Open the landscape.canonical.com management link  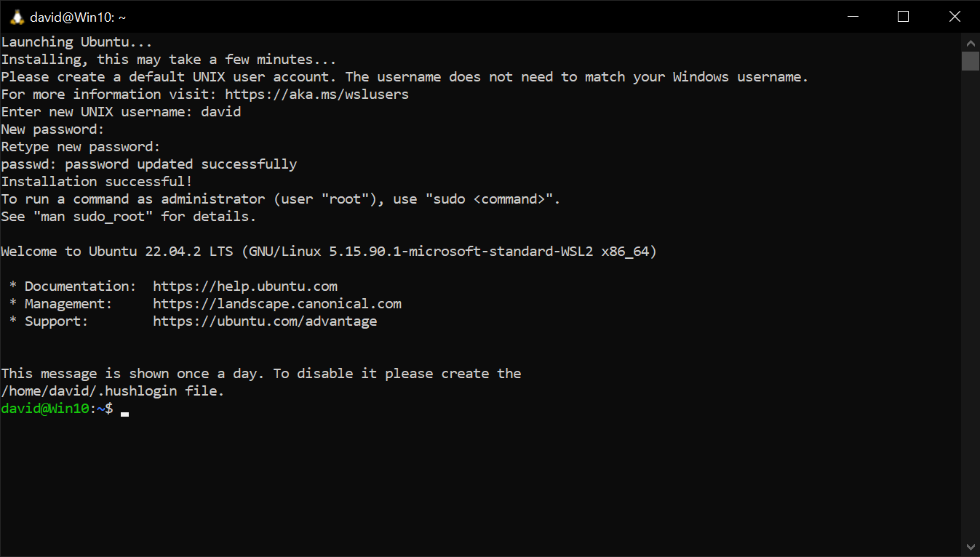click(x=276, y=303)
